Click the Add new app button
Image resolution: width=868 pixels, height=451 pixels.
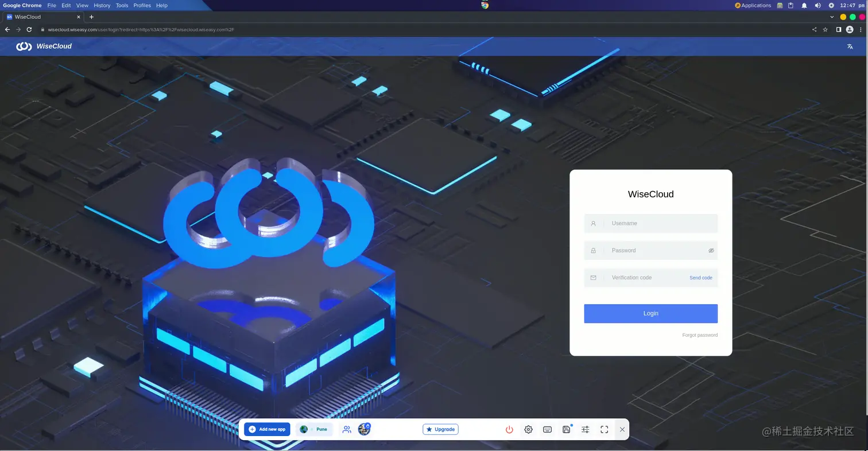[267, 429]
